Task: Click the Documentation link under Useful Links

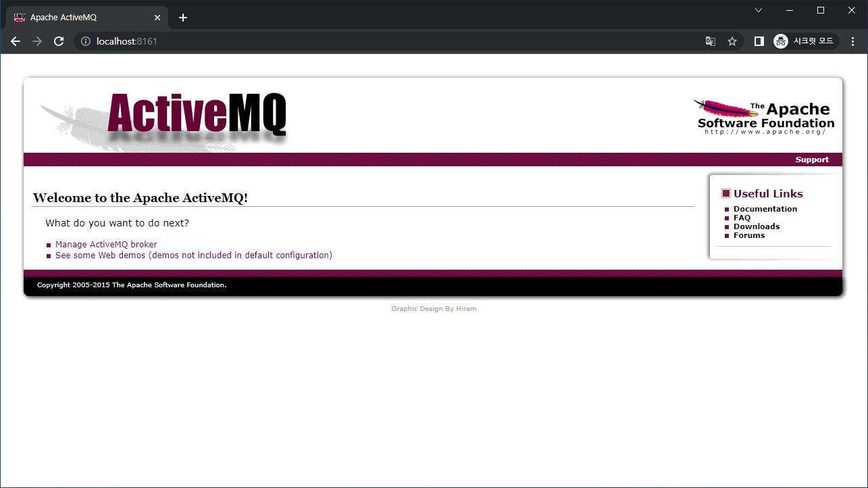Action: 765,208
